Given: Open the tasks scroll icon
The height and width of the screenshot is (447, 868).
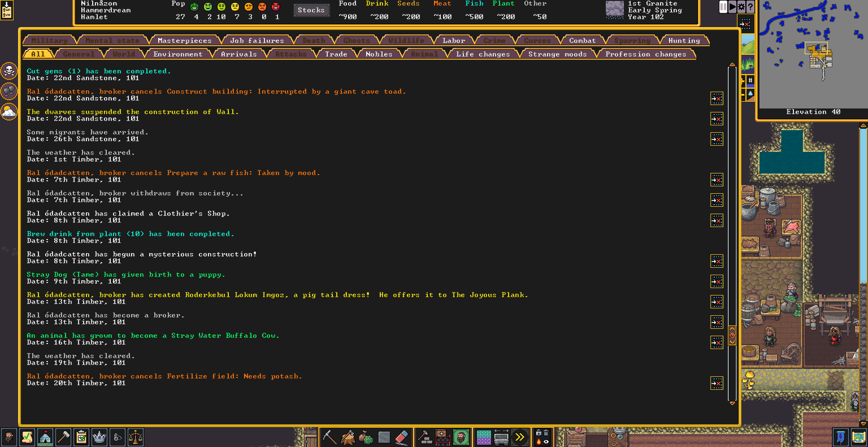Looking at the screenshot, I should (27, 437).
